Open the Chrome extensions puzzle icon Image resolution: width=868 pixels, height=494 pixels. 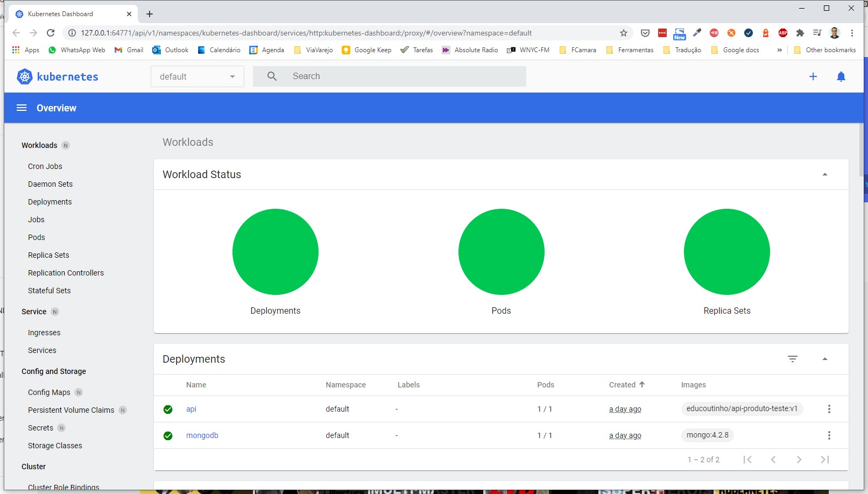pos(800,33)
